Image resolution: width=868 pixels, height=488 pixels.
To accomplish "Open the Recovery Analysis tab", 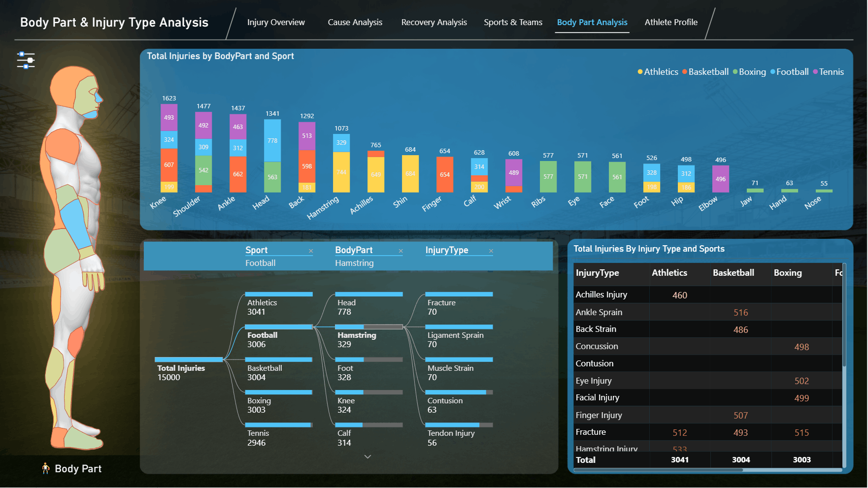I will coord(434,22).
